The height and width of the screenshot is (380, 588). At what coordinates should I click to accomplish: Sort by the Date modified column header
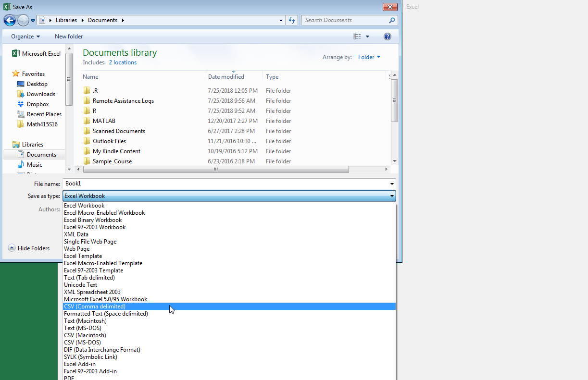226,77
